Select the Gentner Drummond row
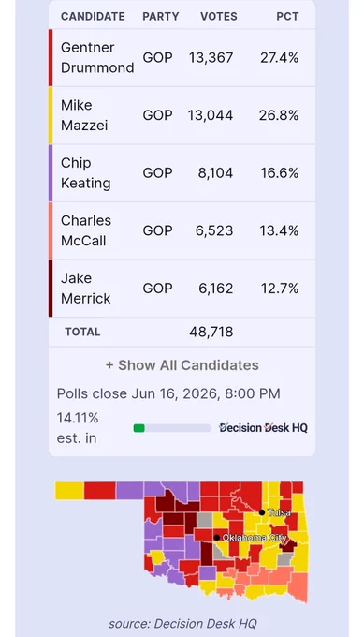Screen dimensions: 364x637 [x=182, y=58]
